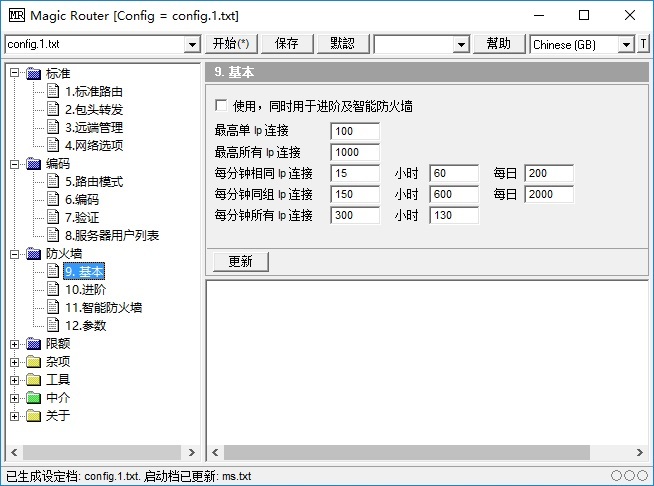Select 11.智能防火墙 in the tree
Viewport: 654px width, 486px height.
click(x=103, y=307)
